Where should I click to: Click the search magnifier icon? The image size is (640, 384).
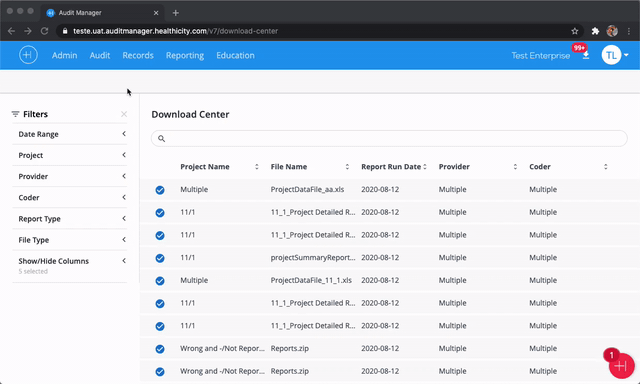[162, 139]
